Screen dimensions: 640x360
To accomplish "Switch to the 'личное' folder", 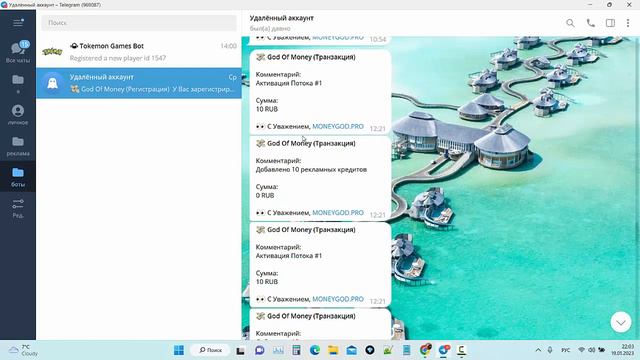I will pos(18,114).
